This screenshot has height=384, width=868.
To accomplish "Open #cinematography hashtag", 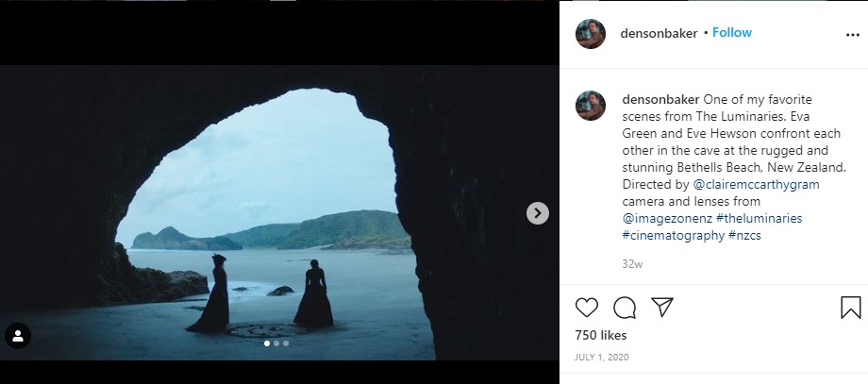I will click(674, 236).
